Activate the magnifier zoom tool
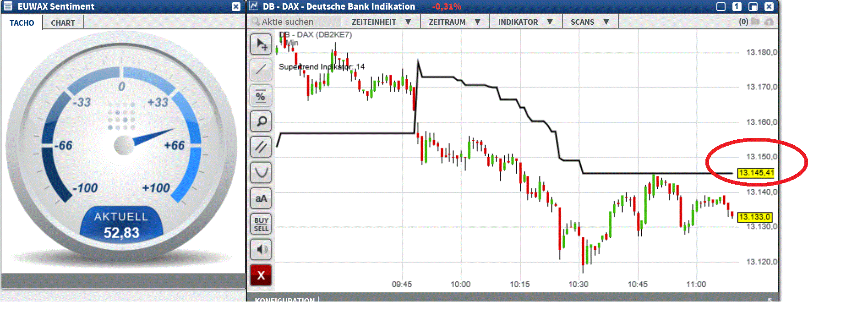The image size is (868, 329). (x=261, y=121)
